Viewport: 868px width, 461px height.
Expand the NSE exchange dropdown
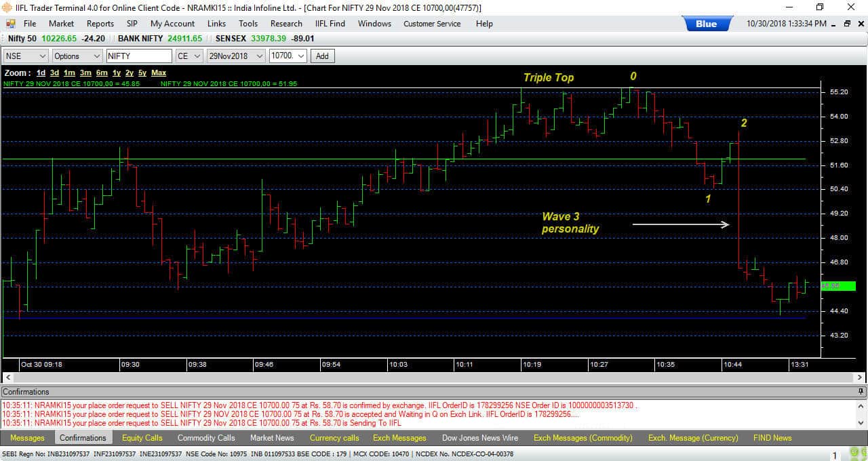[x=42, y=56]
